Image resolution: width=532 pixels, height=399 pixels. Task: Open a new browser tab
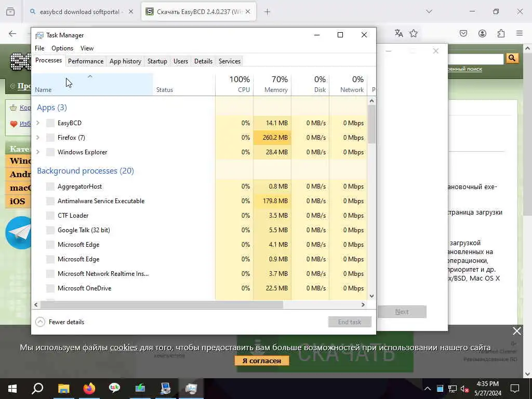point(268,12)
